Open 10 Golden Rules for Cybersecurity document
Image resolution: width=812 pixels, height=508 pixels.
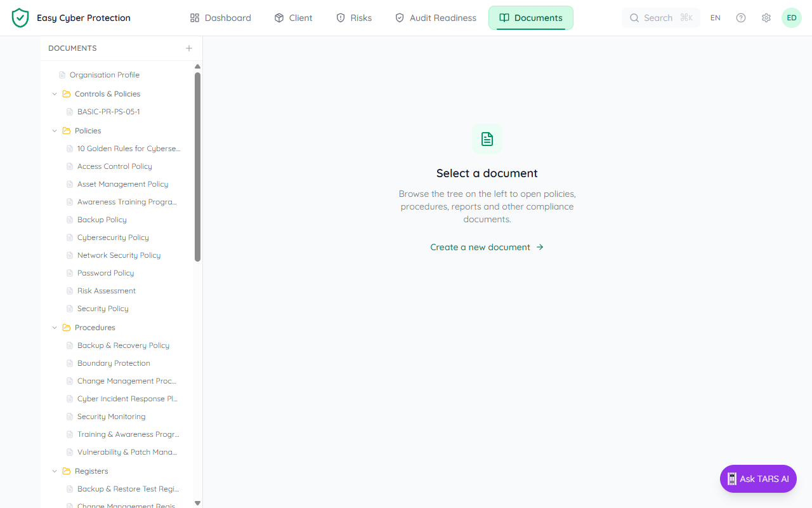(129, 149)
